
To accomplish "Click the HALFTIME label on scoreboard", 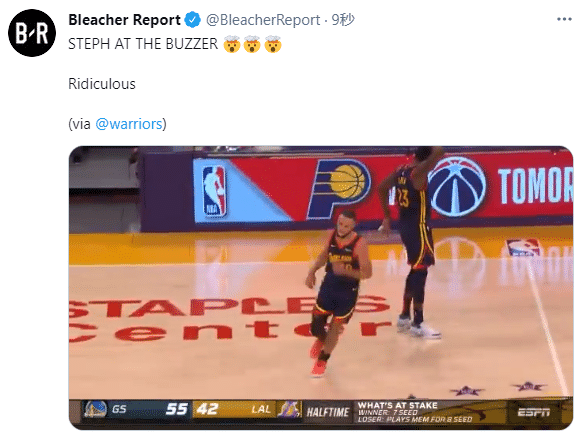I will 328,412.
